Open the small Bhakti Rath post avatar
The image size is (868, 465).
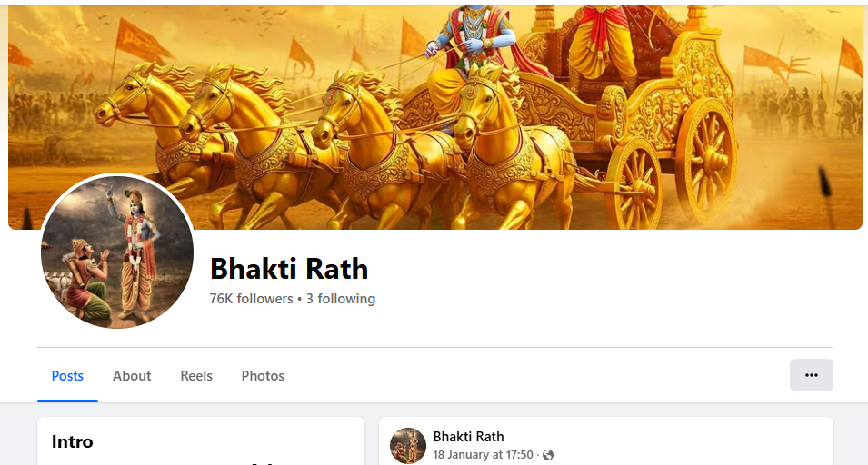coord(408,445)
